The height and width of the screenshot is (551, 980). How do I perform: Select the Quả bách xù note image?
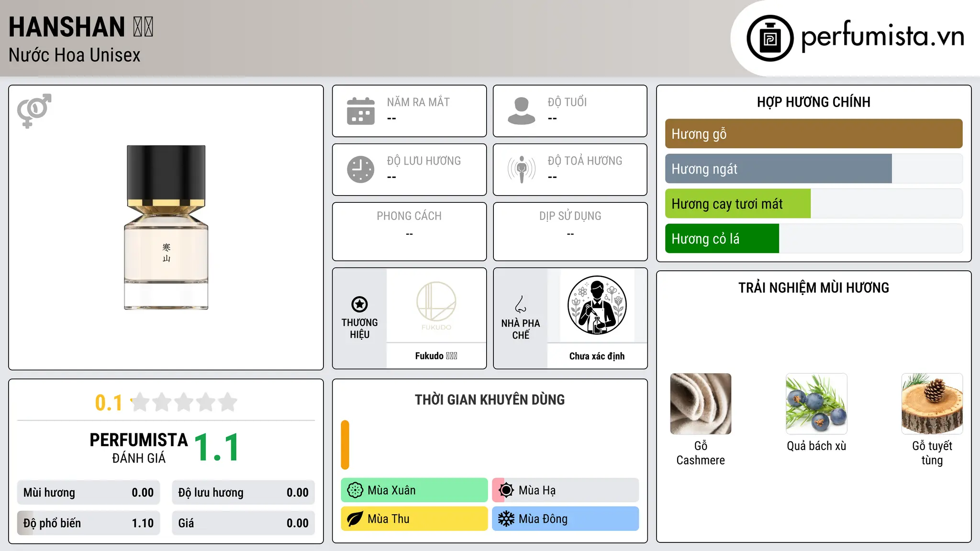coord(816,404)
